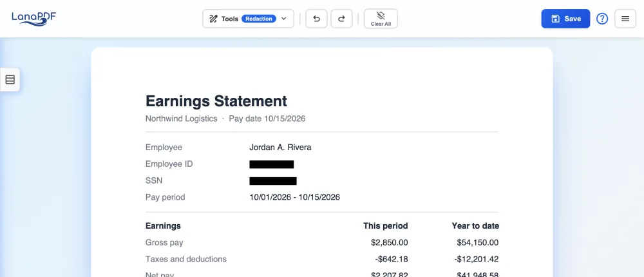Click the SSN label

pyautogui.click(x=154, y=180)
